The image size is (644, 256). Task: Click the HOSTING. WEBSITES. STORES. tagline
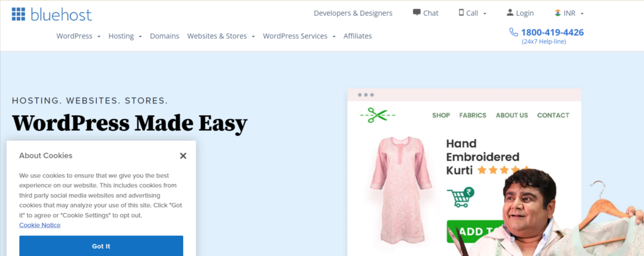click(x=90, y=101)
